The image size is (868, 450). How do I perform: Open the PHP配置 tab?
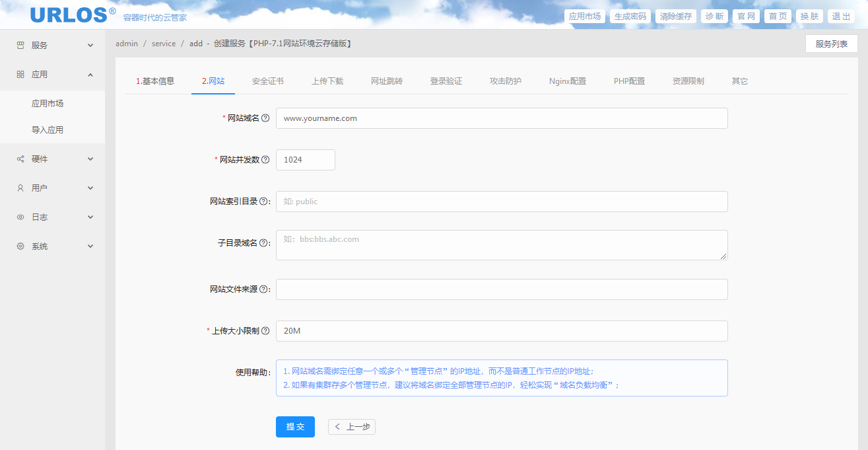coord(629,81)
